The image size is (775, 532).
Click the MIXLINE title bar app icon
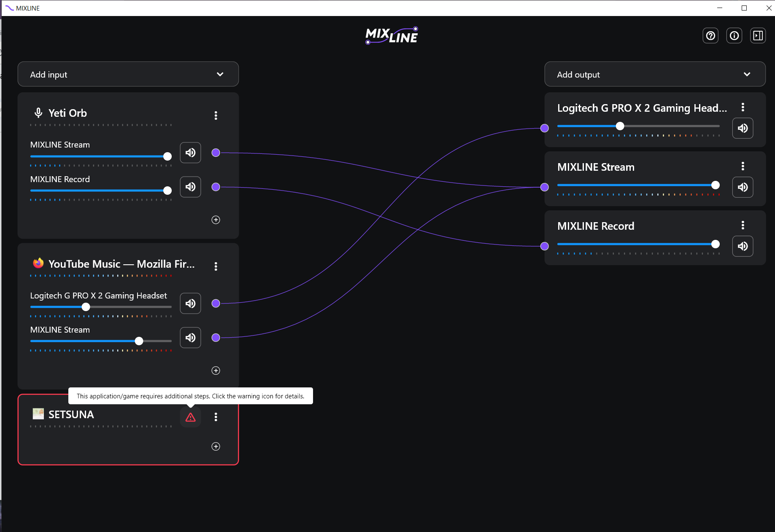[x=9, y=8]
